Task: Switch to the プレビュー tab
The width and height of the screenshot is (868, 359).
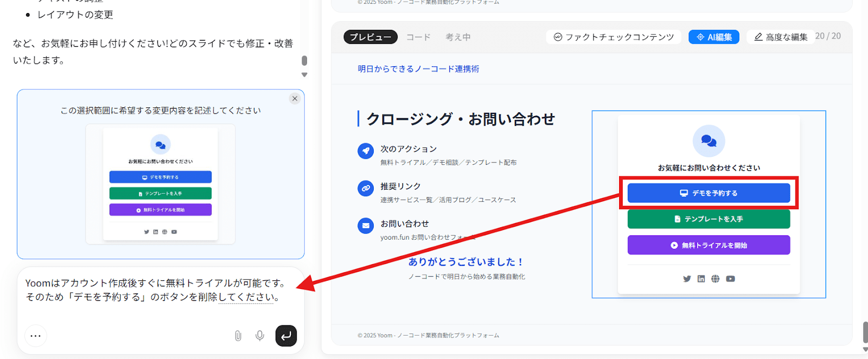Action: click(371, 37)
